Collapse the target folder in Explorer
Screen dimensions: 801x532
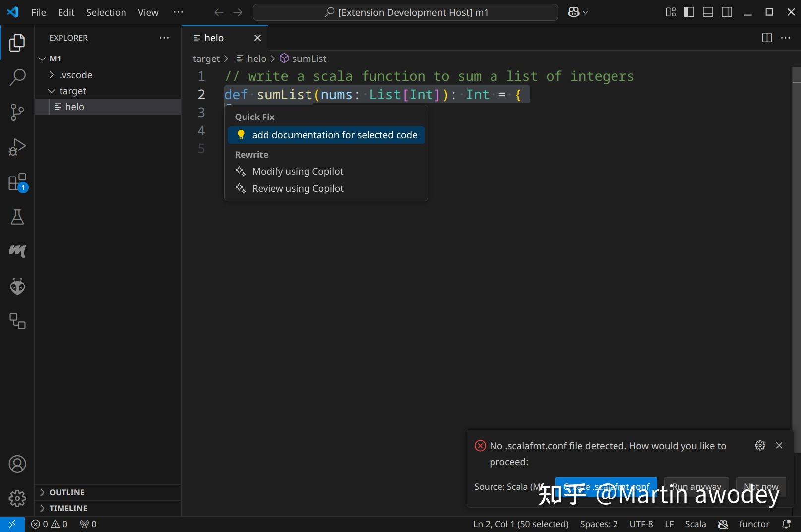point(52,91)
